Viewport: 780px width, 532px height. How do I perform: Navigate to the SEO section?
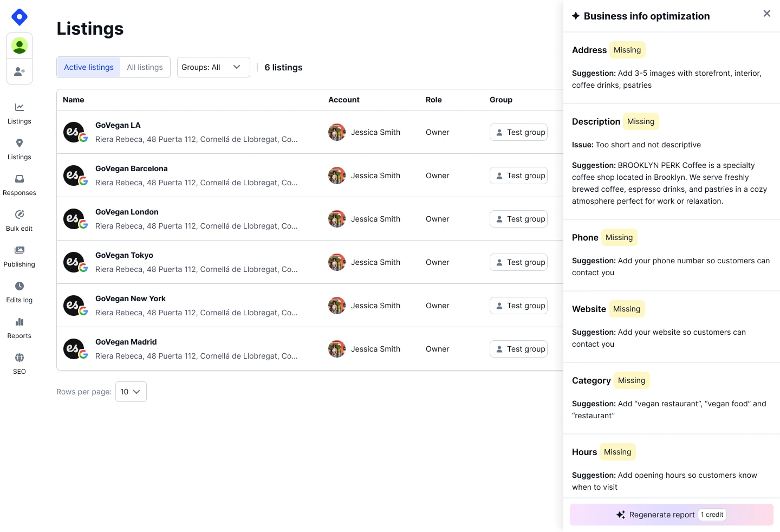(x=19, y=363)
